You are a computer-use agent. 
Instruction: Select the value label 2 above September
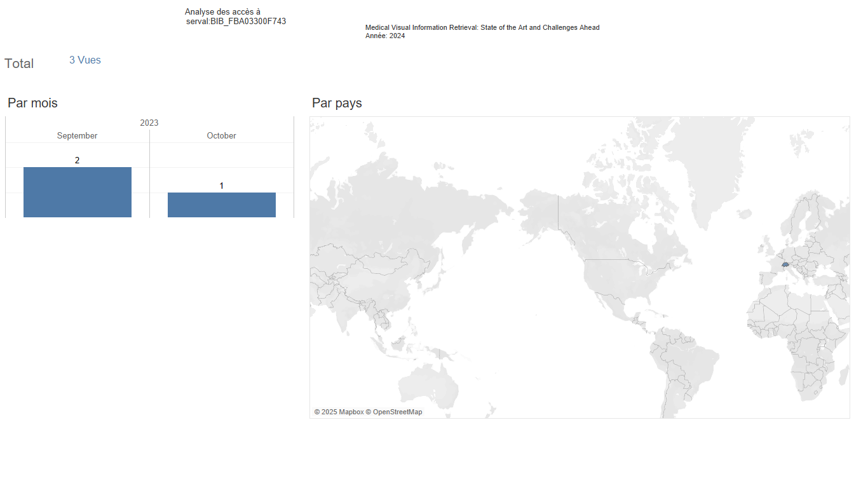pos(77,160)
